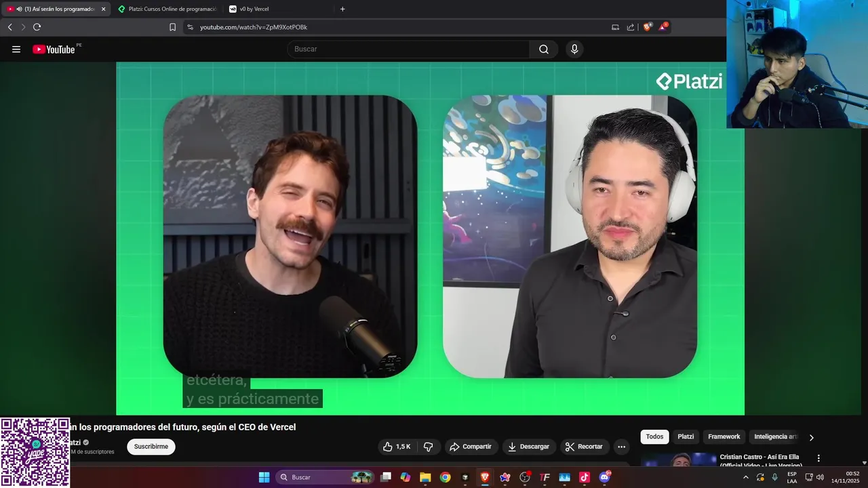
Task: Go to YouTube home via logo
Action: click(x=54, y=49)
